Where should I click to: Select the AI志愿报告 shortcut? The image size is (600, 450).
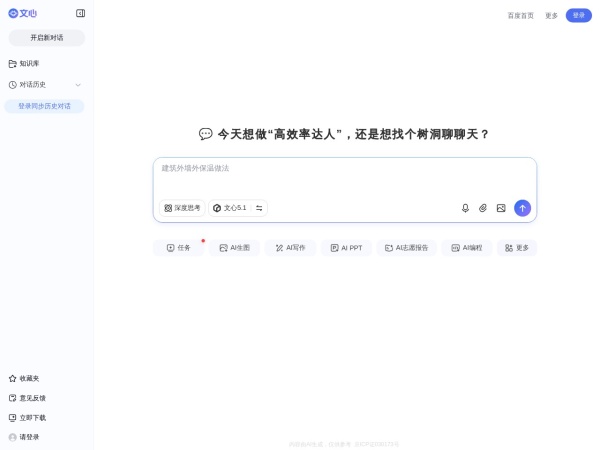click(406, 248)
